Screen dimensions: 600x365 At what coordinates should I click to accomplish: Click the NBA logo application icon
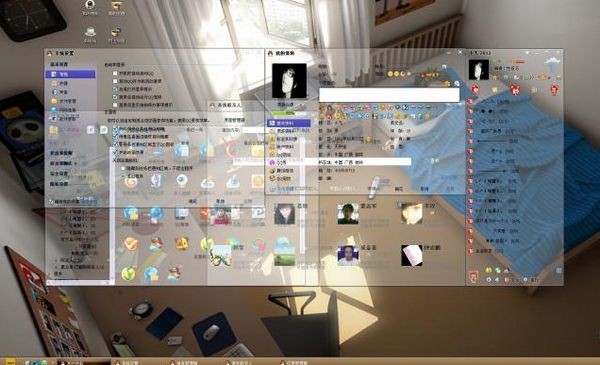click(x=156, y=180)
